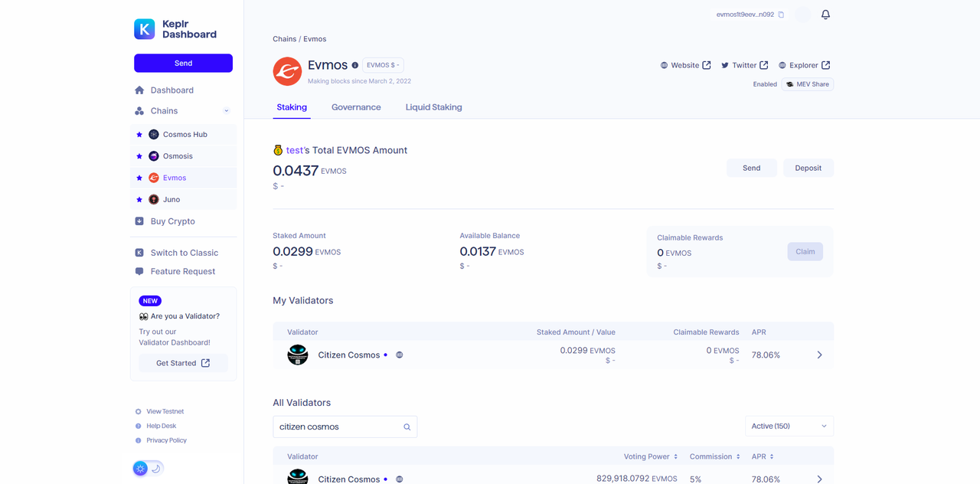
Task: Click Send next to Deposit
Action: click(x=751, y=168)
